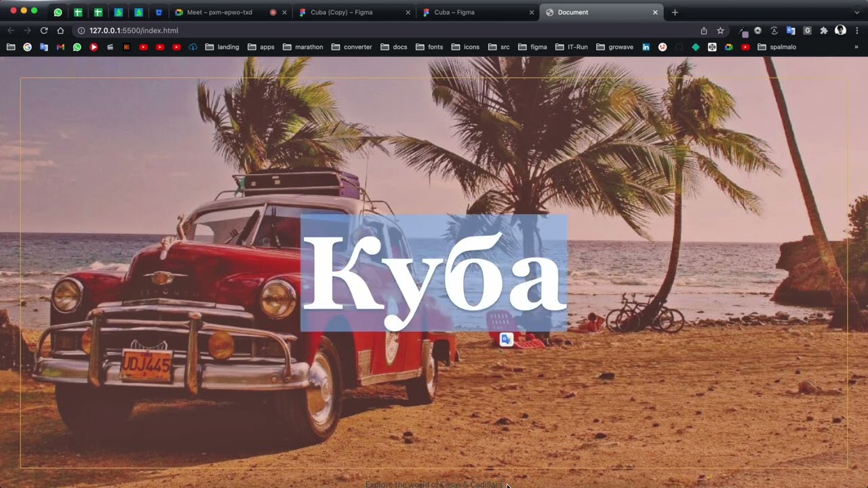Open Chrome's three-dot menu
The image size is (868, 488).
point(857,30)
